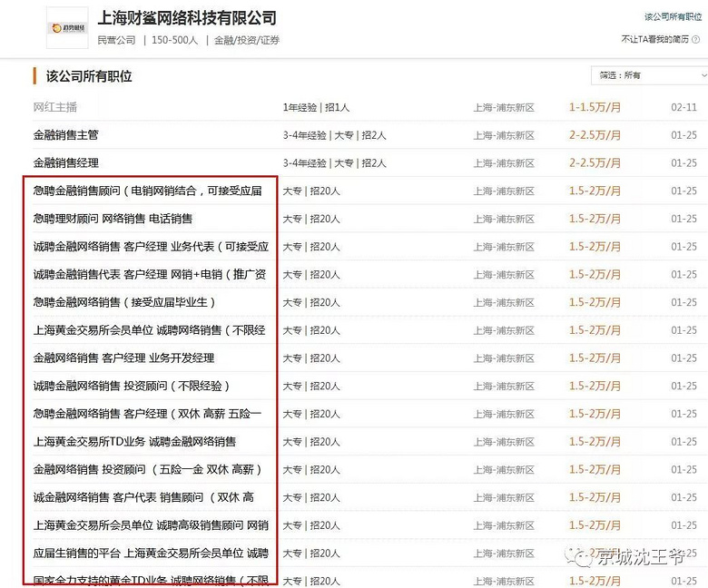The image size is (708, 588).
Task: Open 金融网络销售 投资顾问（五险一金 双休 高薪）job
Action: 147,470
